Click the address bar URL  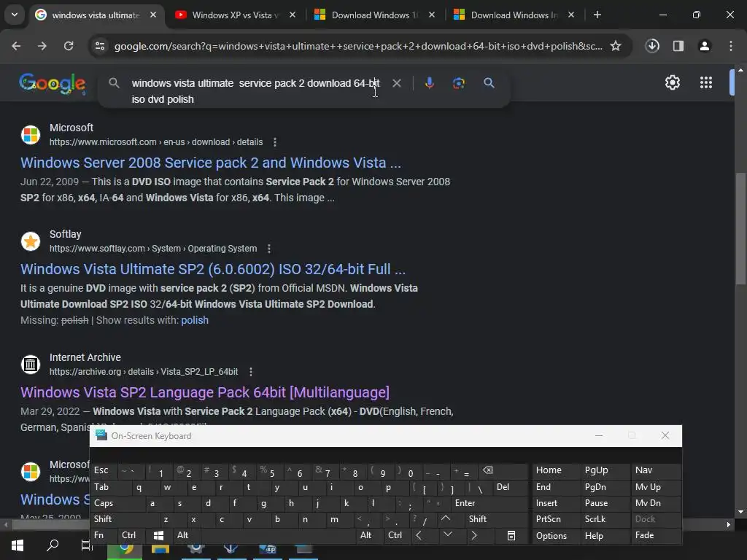358,46
